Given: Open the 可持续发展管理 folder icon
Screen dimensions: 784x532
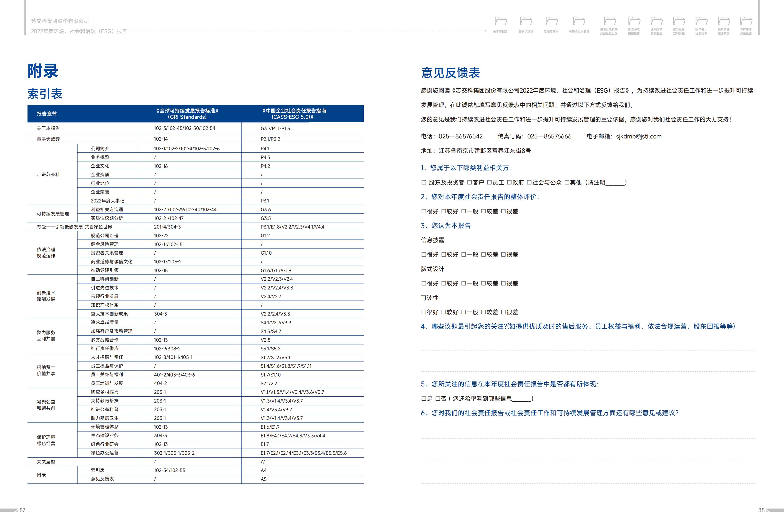Looking at the screenshot, I should point(579,22).
